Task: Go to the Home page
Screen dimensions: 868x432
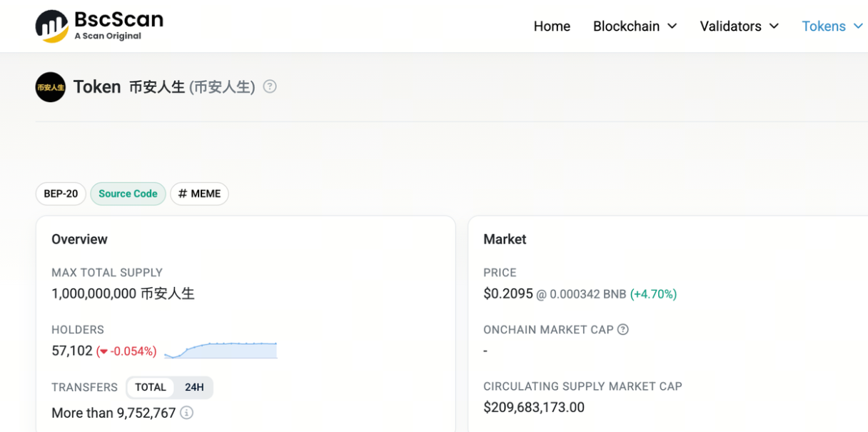Action: (x=552, y=26)
